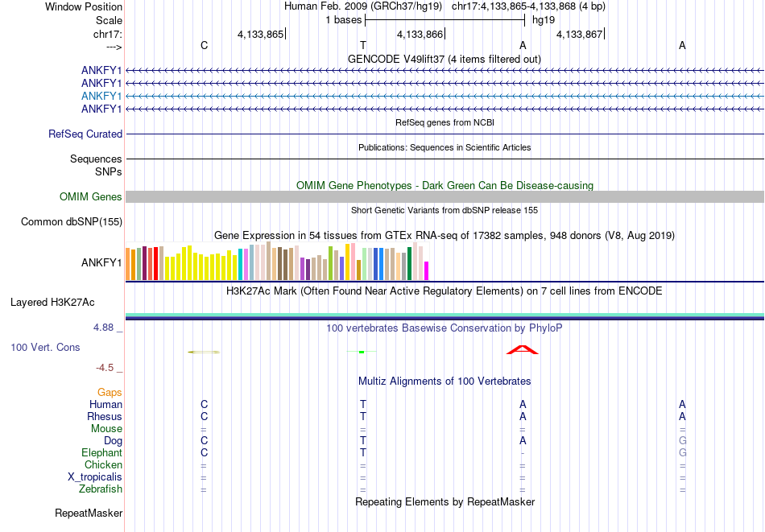Click the 4,133,865 ruler position label
Viewport: 765px width, 532px height.
(x=261, y=34)
